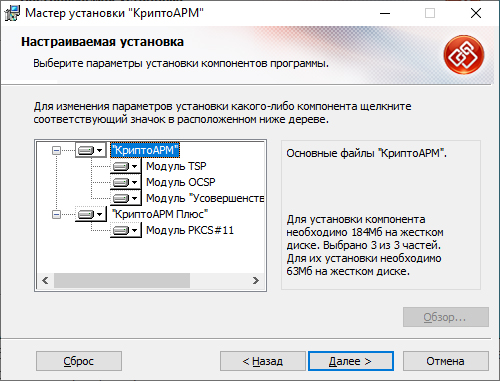
Task: Click the tree's horizontal scrollbar right arrow
Action: pos(256,280)
